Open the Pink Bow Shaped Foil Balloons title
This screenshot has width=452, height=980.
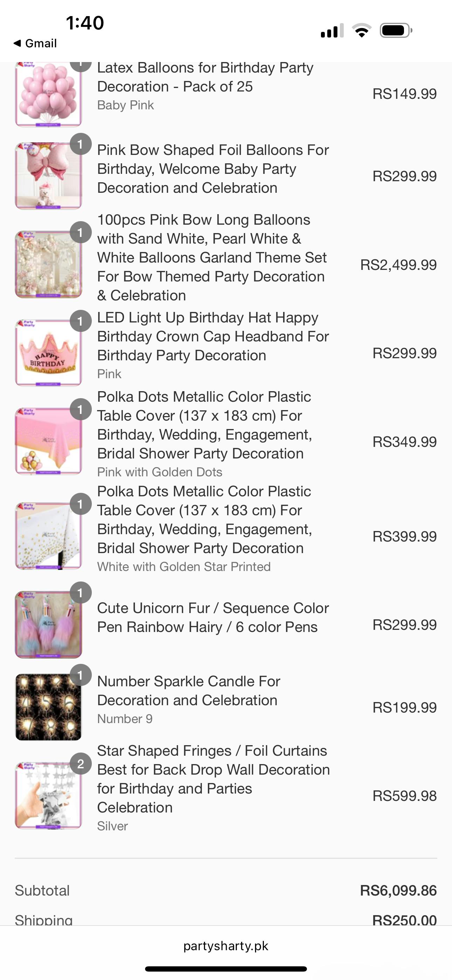coord(213,169)
